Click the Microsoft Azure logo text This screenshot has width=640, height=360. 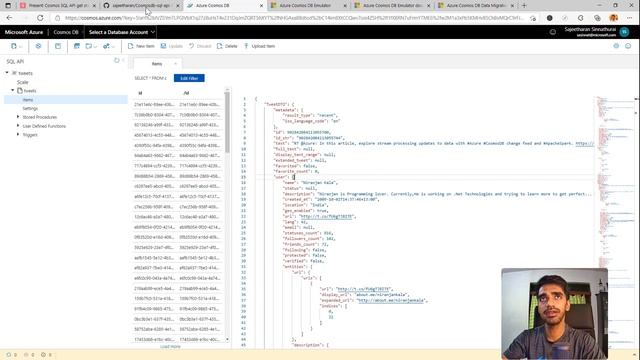coord(24,32)
